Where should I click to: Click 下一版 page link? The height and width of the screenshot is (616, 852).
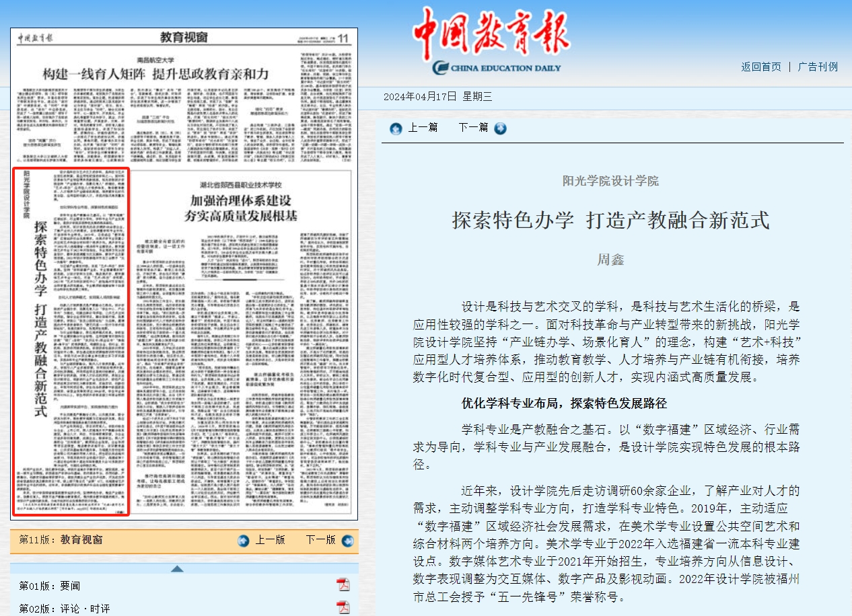320,540
